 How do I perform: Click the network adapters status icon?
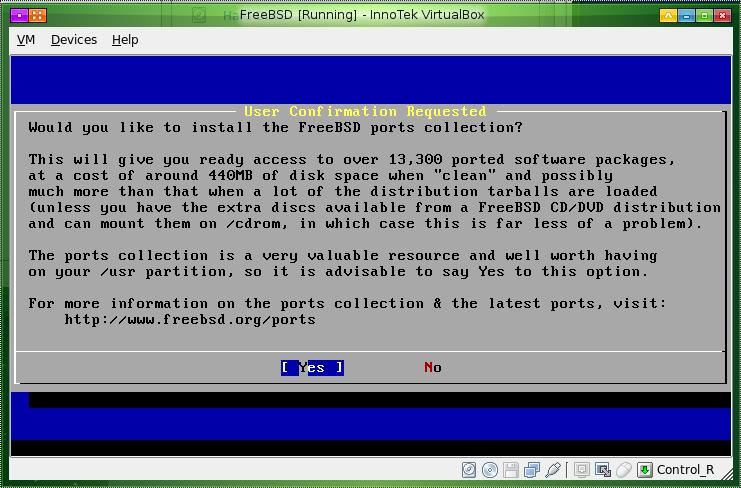click(532, 470)
